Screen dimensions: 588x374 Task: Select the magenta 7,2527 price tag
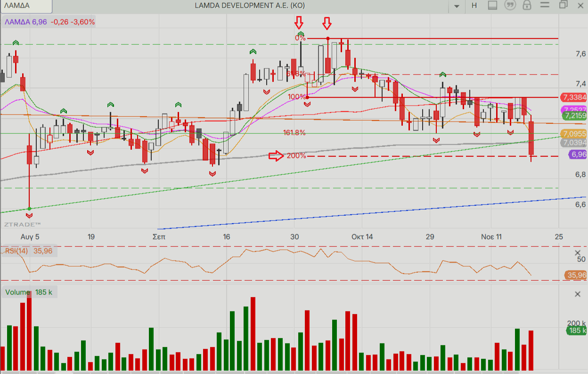click(573, 109)
